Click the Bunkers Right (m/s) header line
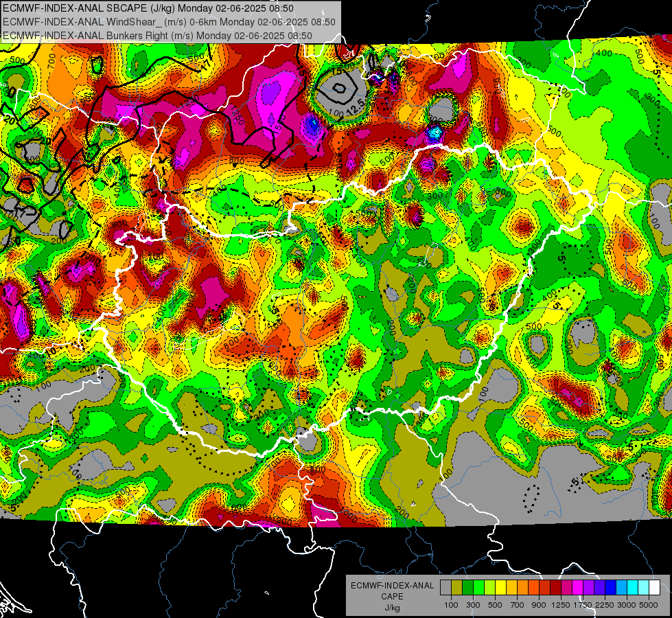This screenshot has width=672, height=618. (157, 36)
